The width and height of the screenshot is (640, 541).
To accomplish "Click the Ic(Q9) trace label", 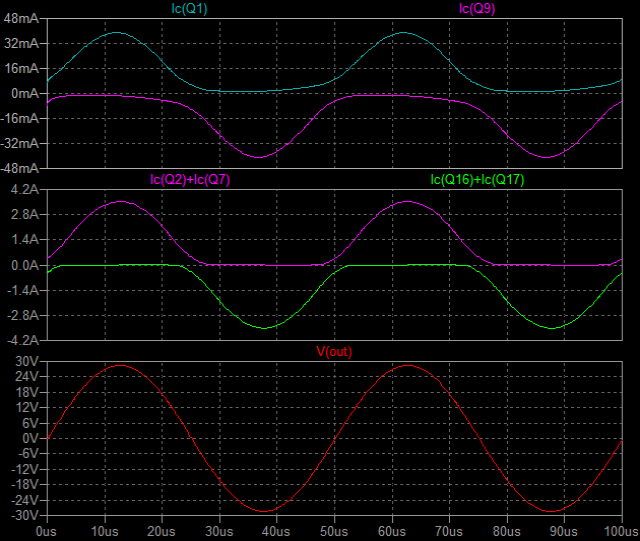I will point(478,9).
